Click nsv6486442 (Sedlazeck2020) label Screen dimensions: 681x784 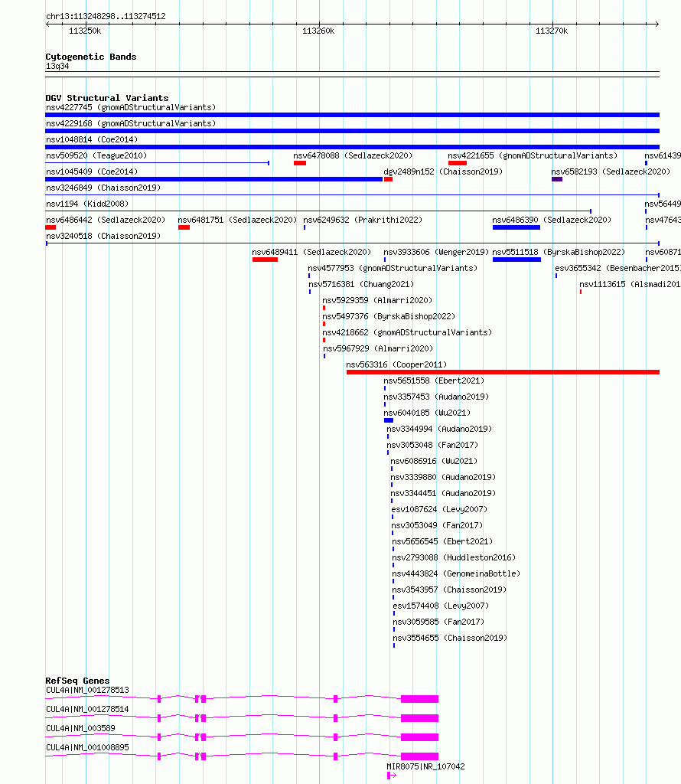coord(106,220)
